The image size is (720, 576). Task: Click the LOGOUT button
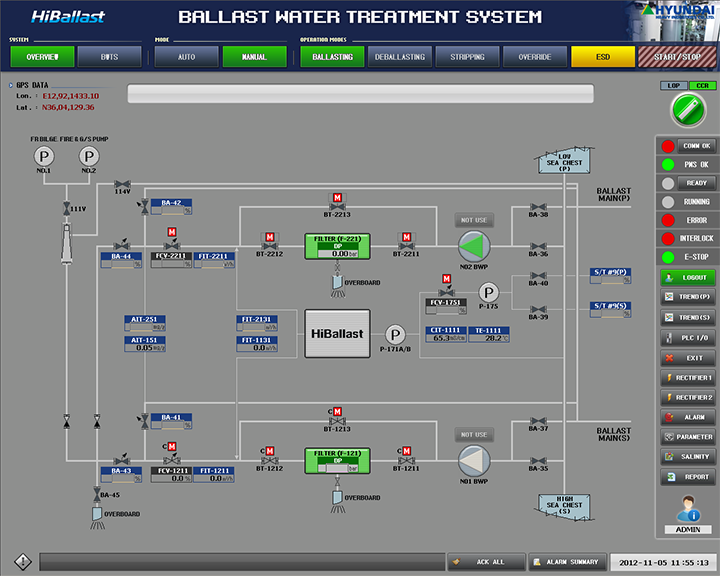688,277
